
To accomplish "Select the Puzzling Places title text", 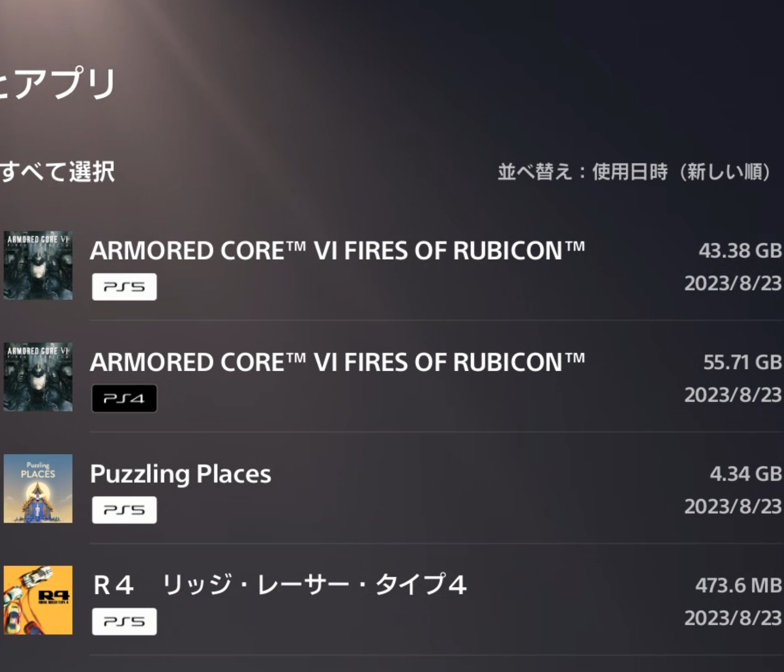I will tap(181, 474).
